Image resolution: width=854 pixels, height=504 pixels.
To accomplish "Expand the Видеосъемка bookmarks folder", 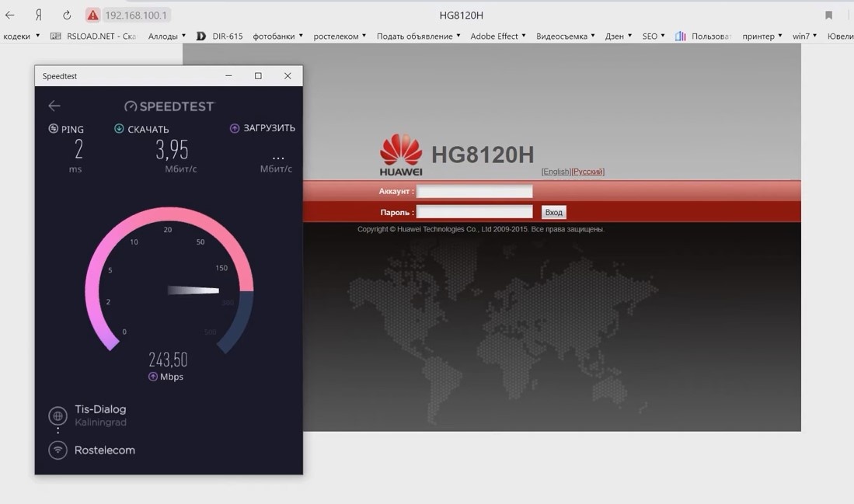I will [x=566, y=36].
